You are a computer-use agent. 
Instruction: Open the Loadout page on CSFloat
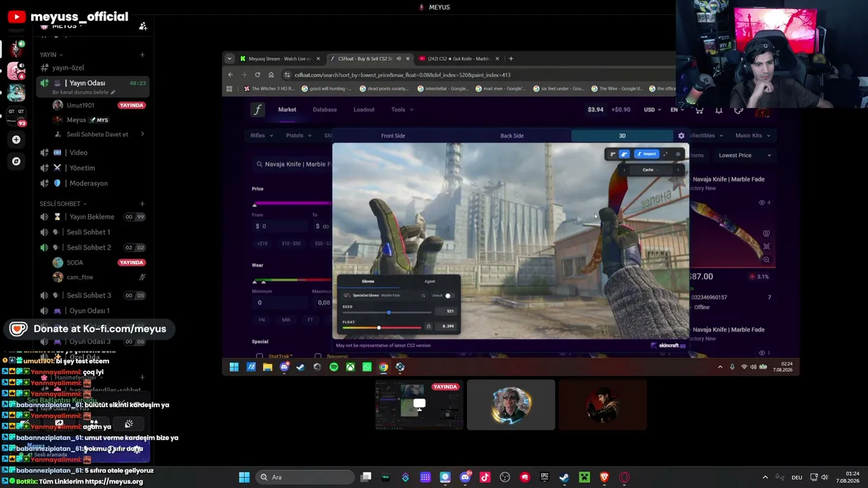pos(364,110)
